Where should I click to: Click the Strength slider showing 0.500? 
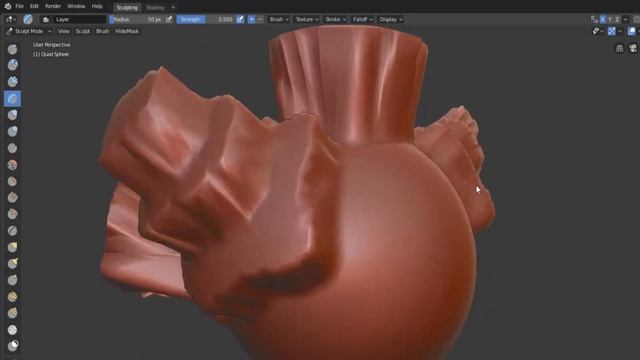click(x=205, y=19)
